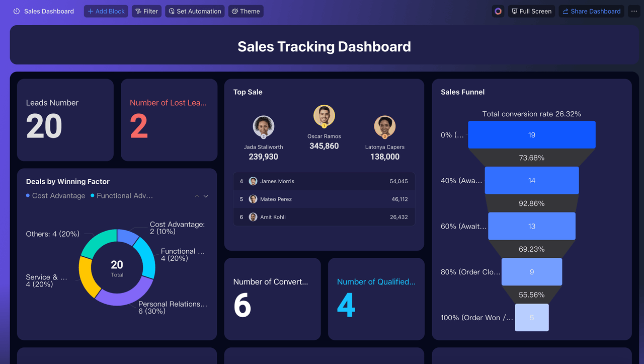The width and height of the screenshot is (644, 364).
Task: Open Set Automation
Action: click(195, 11)
